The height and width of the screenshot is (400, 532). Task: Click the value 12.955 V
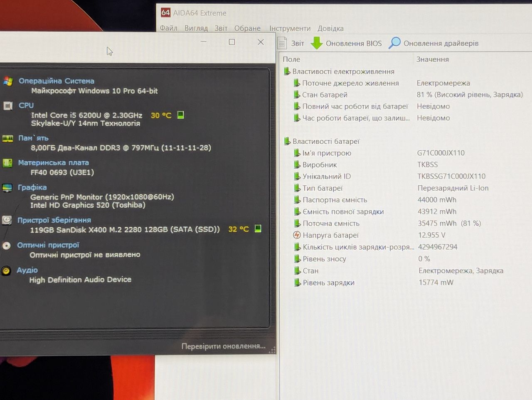pos(431,235)
